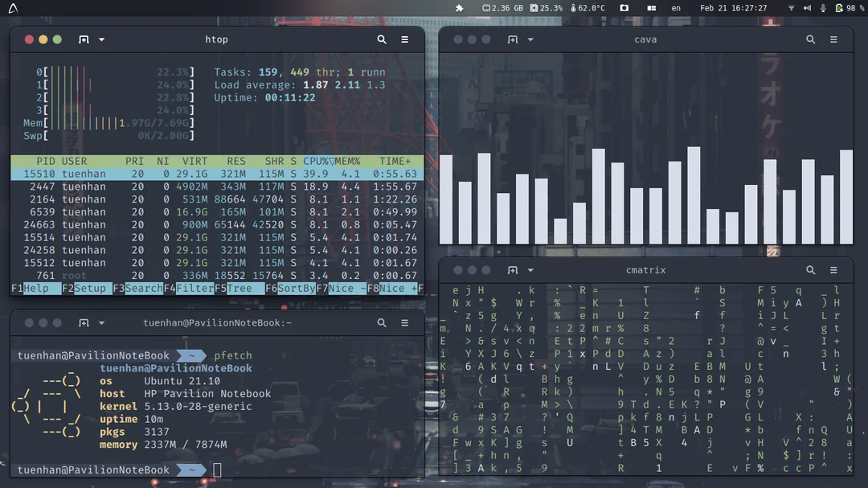Sort by TIME+ column header in htop
This screenshot has height=488, width=868.
[395, 161]
